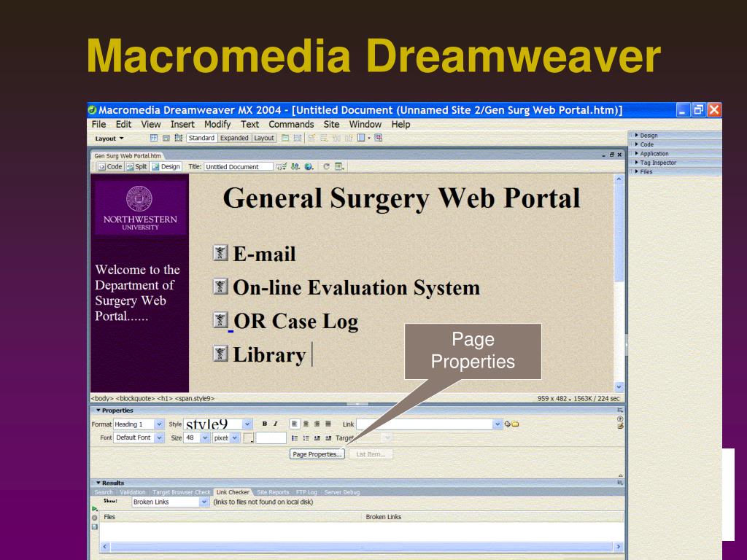Open the Show Broken Links dropdown
Viewport: 747px width, 560px height.
[x=204, y=502]
